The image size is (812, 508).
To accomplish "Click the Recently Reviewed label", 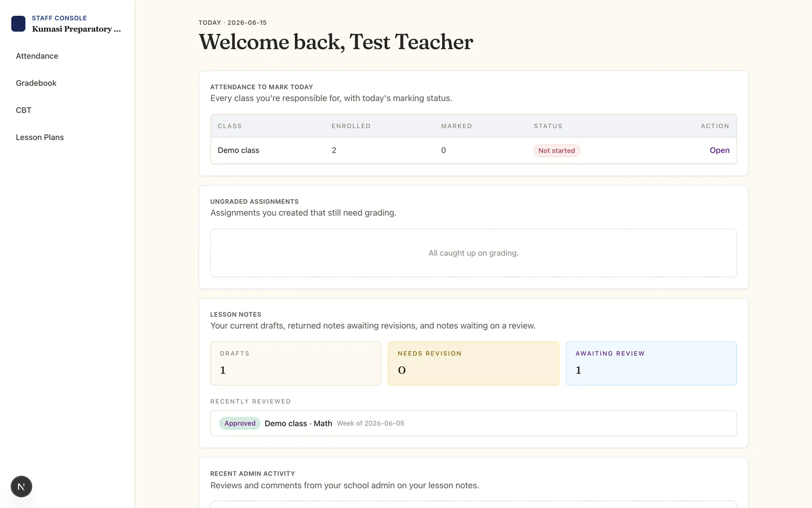I will click(x=251, y=401).
